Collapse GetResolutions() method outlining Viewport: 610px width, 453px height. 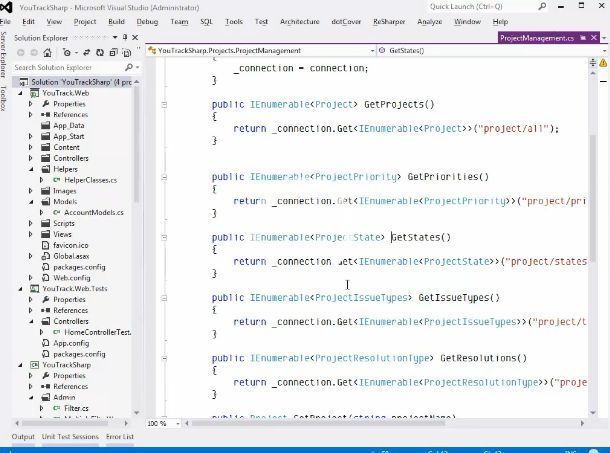click(x=164, y=358)
